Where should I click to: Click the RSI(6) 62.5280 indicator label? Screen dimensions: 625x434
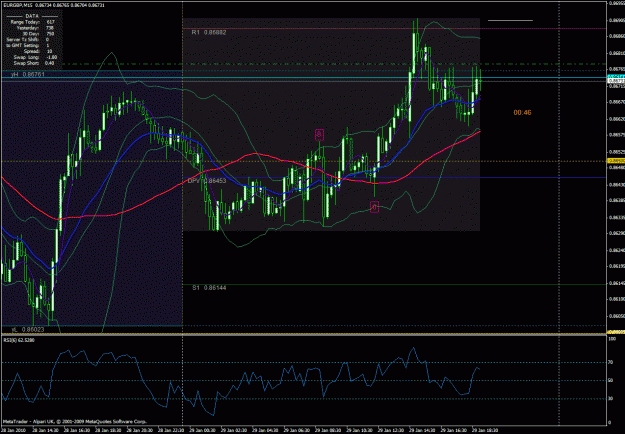tap(18, 340)
